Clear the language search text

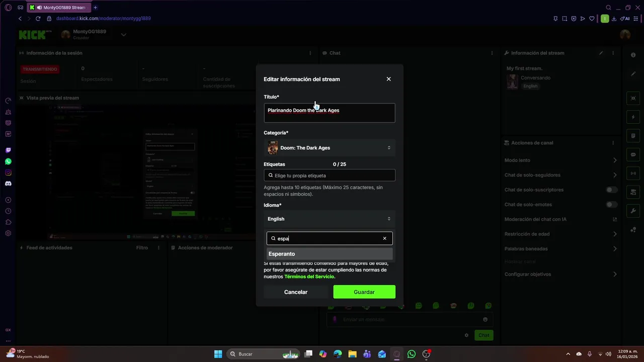385,238
